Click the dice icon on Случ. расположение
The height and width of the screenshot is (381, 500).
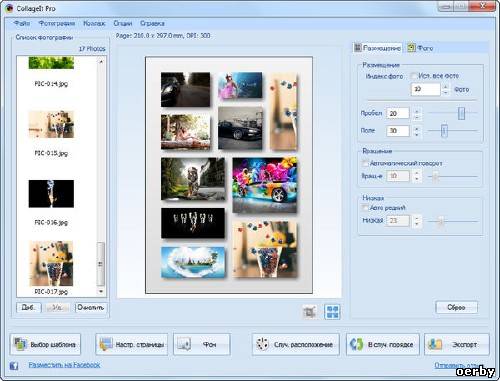[x=262, y=344]
